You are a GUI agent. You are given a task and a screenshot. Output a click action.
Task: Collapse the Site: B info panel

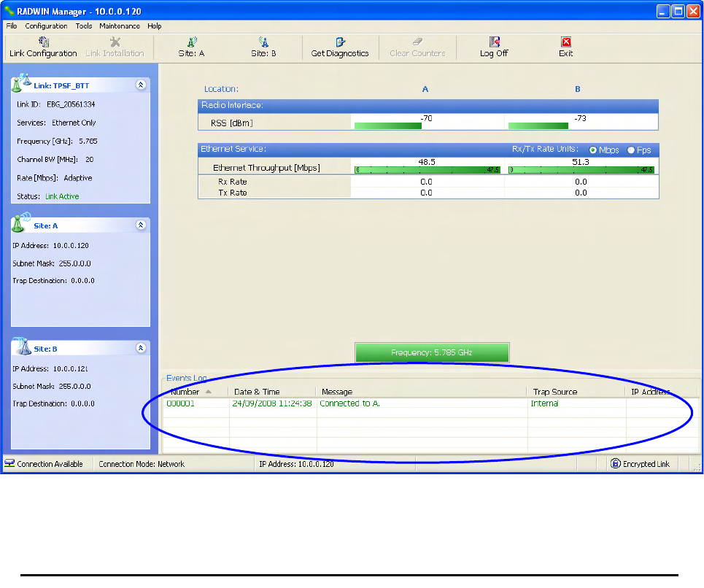click(x=141, y=348)
